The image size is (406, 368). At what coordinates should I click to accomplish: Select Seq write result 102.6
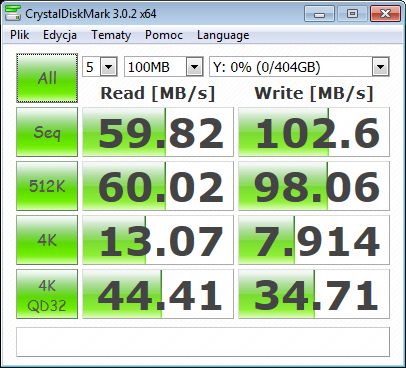point(314,132)
